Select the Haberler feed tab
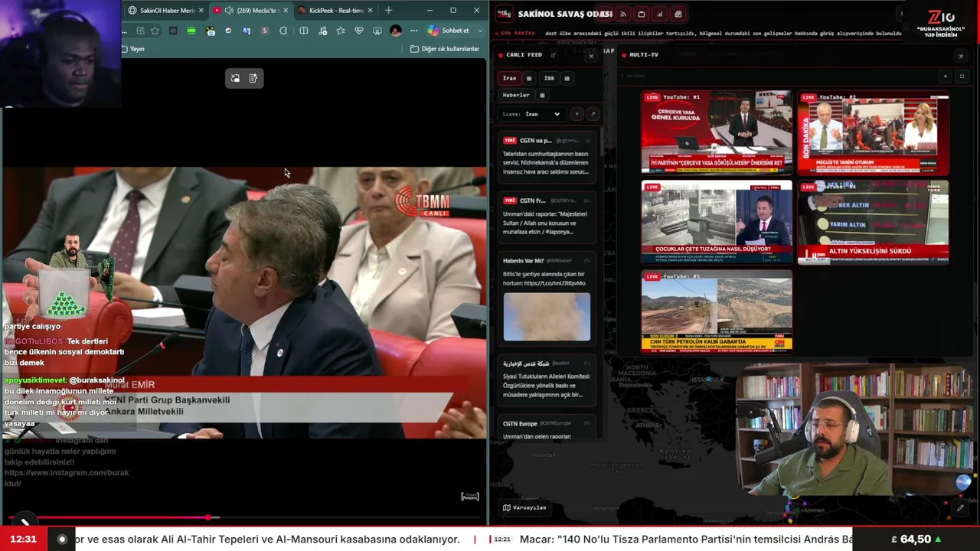Image resolution: width=980 pixels, height=551 pixels. click(516, 95)
